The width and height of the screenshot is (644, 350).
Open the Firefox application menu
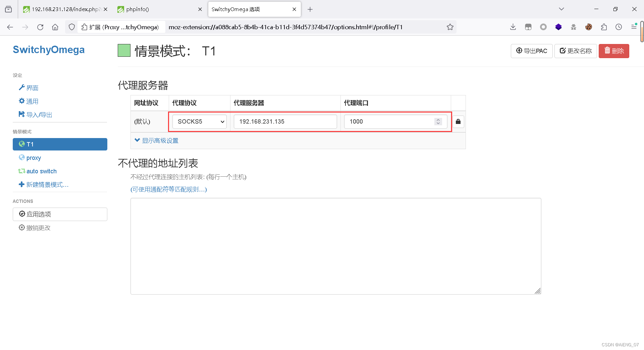[x=634, y=27]
